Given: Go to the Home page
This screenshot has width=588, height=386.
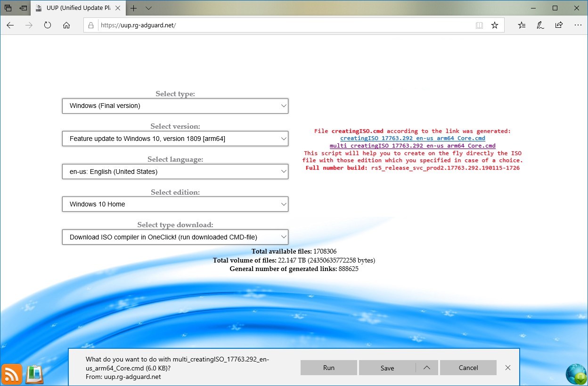Looking at the screenshot, I should pyautogui.click(x=66, y=25).
